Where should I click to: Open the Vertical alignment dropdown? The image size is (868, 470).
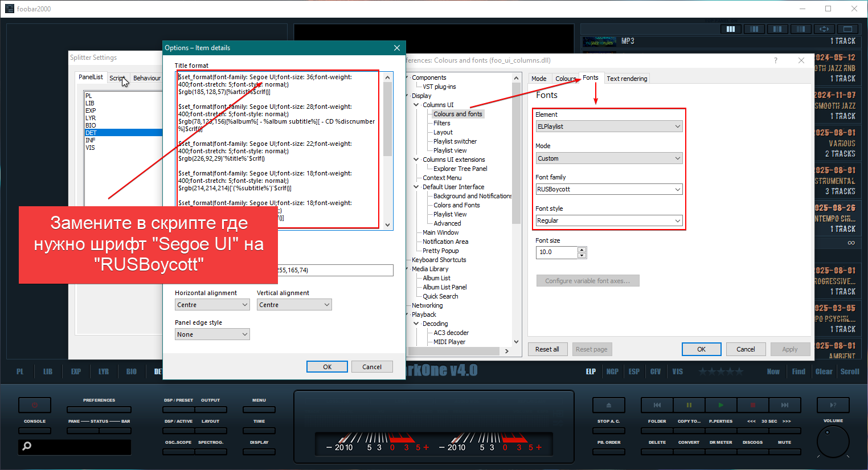(x=294, y=305)
